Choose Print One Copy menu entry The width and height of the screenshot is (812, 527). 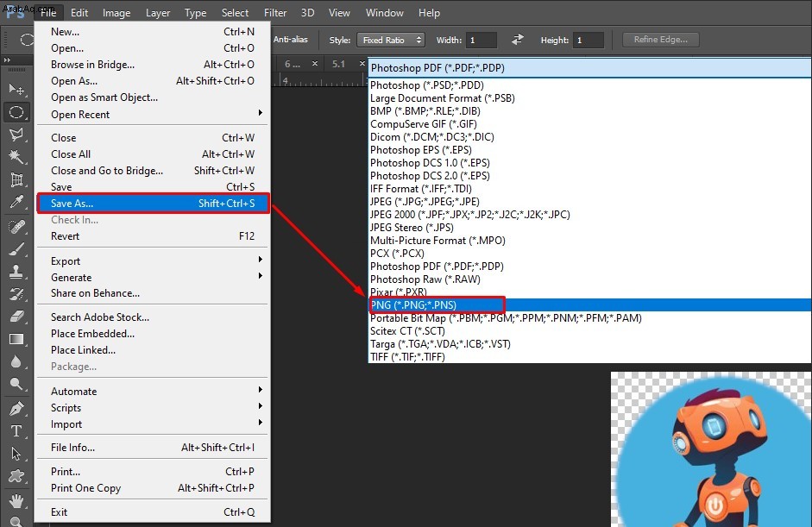tap(154, 487)
